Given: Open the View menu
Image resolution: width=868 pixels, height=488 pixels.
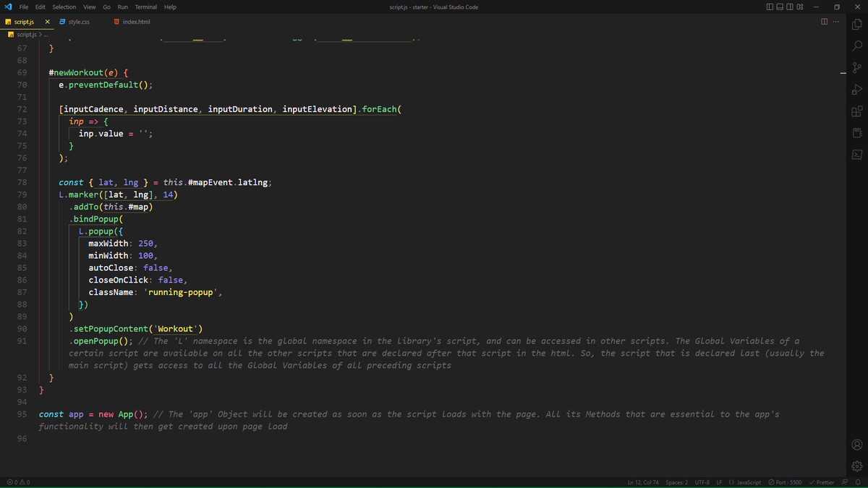Looking at the screenshot, I should coord(89,7).
